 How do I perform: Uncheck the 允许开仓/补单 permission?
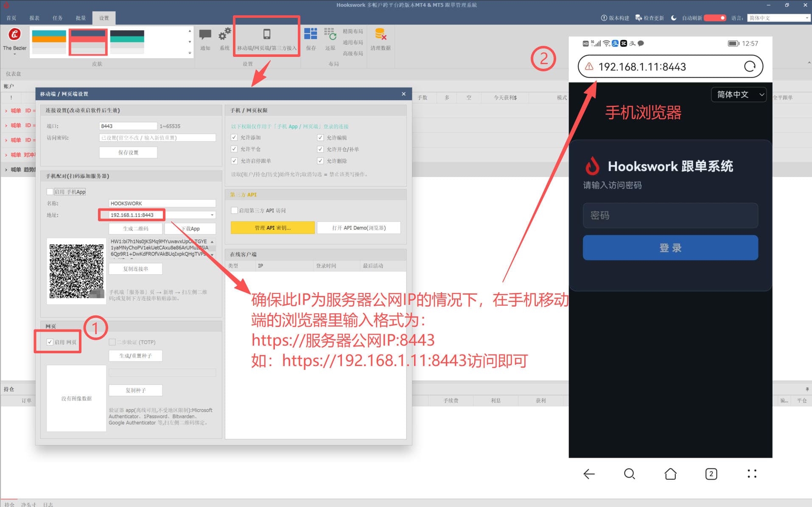tap(320, 149)
